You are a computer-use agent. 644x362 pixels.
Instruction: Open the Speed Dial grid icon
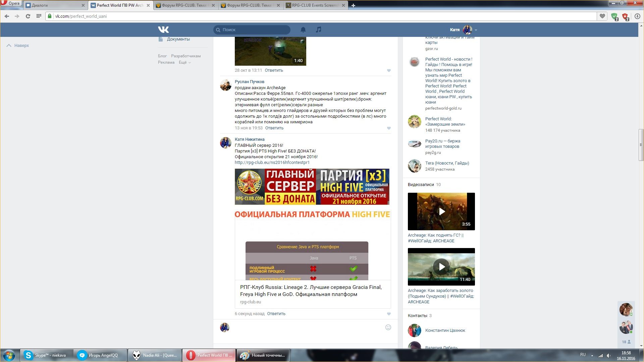click(x=39, y=16)
